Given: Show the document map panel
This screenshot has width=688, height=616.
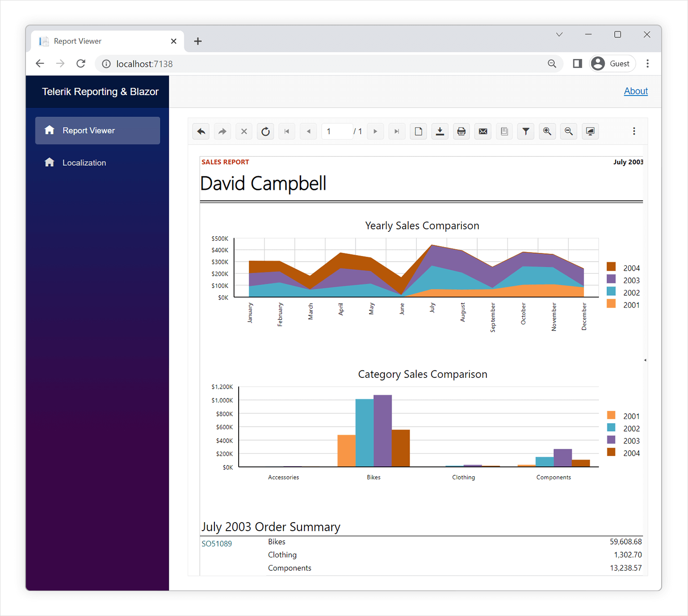Looking at the screenshot, I should (x=504, y=131).
